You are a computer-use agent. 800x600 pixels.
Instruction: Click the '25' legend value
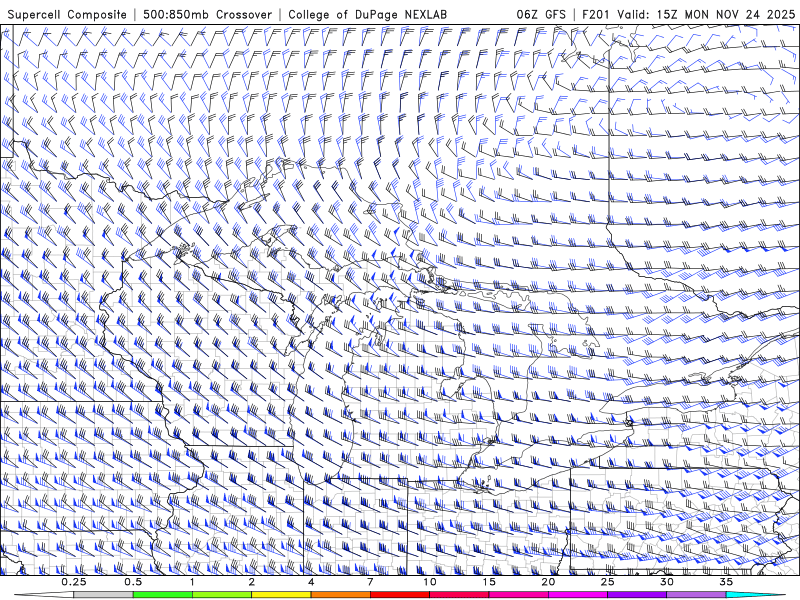coord(608,582)
